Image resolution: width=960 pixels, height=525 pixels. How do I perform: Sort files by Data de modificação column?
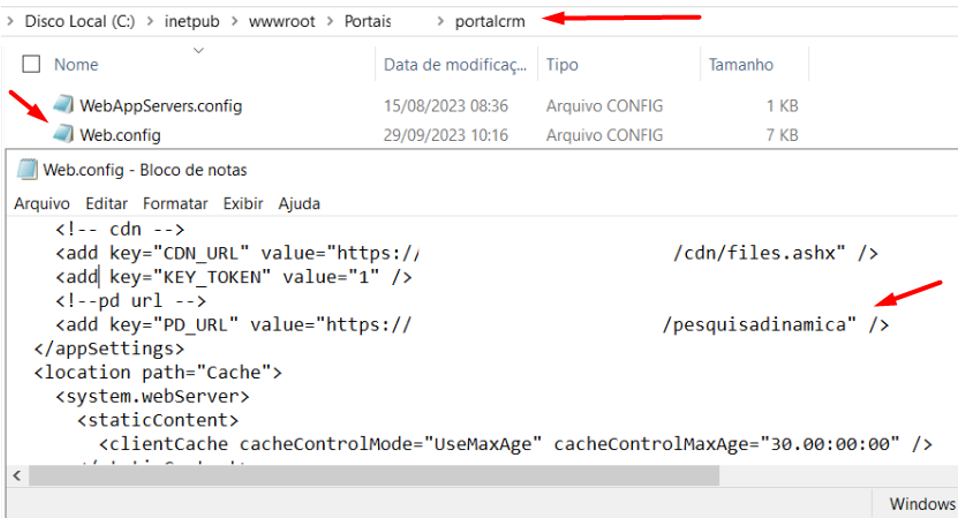[x=454, y=64]
